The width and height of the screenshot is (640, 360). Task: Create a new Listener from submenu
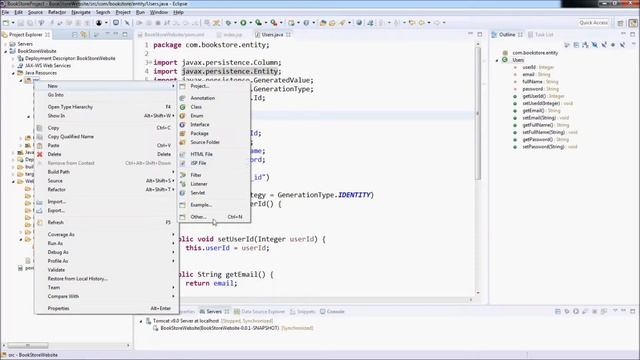click(x=214, y=184)
